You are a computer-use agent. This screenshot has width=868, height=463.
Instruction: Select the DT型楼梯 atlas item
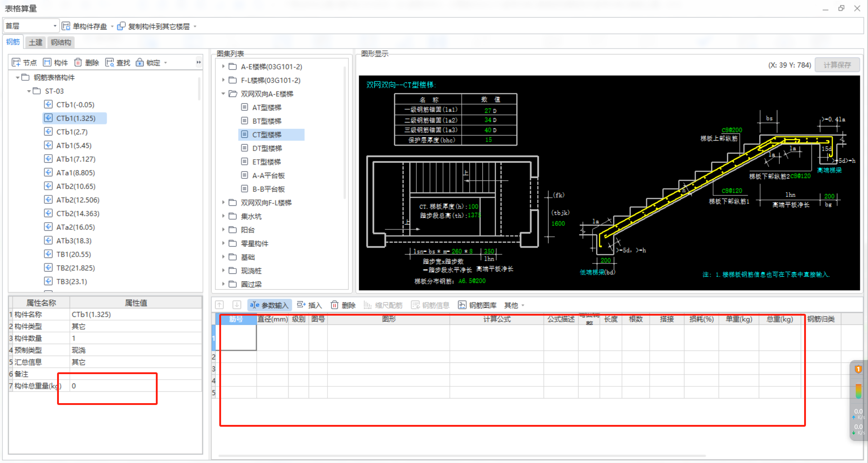point(267,148)
